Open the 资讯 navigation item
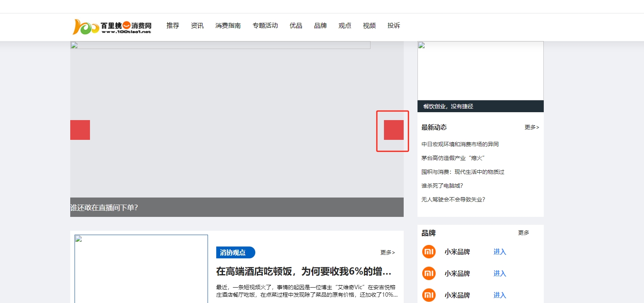The height and width of the screenshot is (303, 644). tap(197, 26)
